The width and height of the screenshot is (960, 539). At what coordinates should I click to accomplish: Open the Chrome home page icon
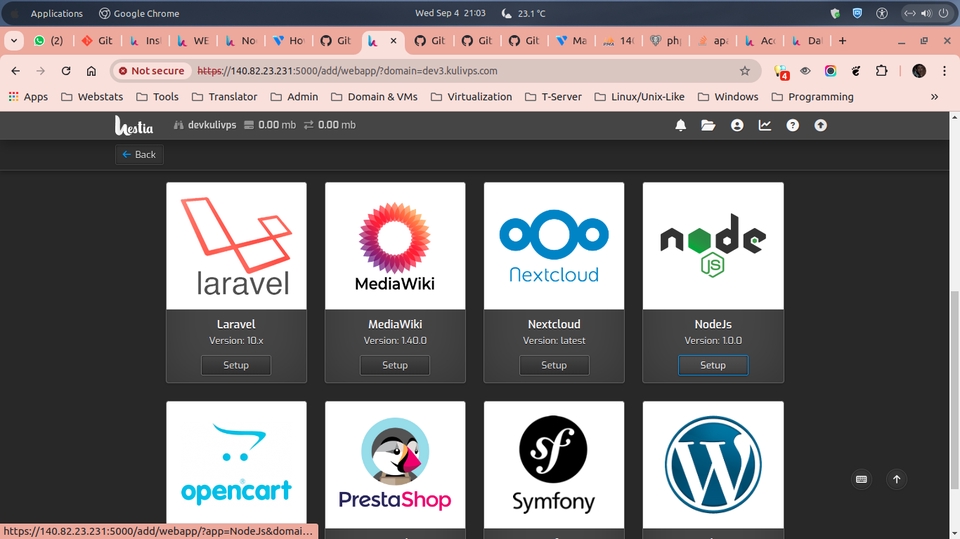pyautogui.click(x=91, y=71)
